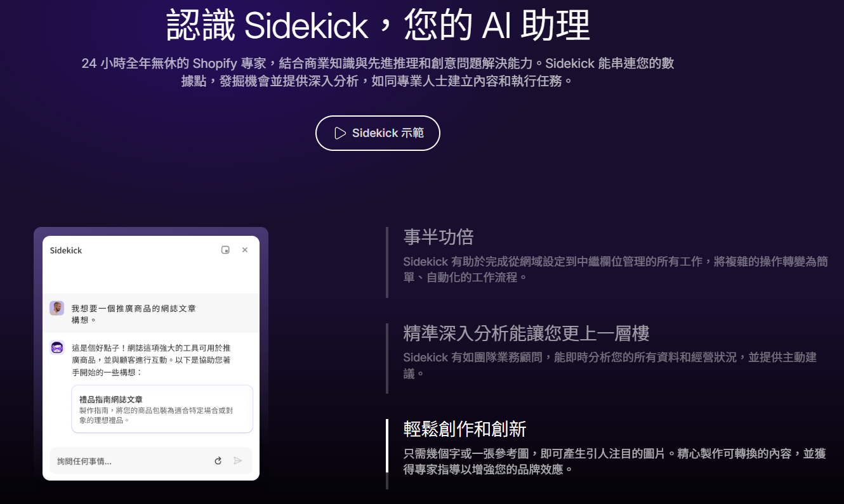Screen dimensions: 844x504
Task: Click the progress bar beside 輕鬆創作和創新
Action: coord(387,454)
